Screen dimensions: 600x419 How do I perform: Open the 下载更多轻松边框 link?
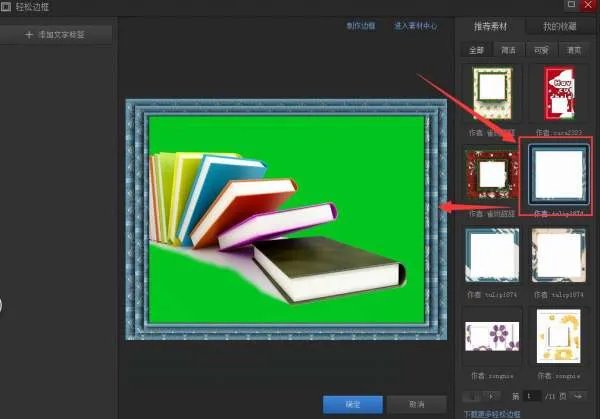pyautogui.click(x=492, y=414)
